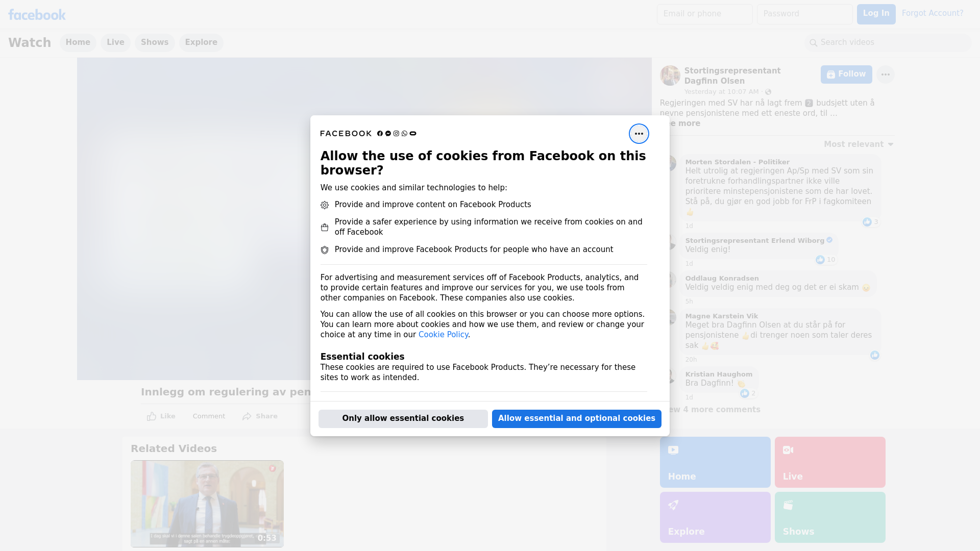
Task: Accept essential and optional cookies
Action: [576, 418]
